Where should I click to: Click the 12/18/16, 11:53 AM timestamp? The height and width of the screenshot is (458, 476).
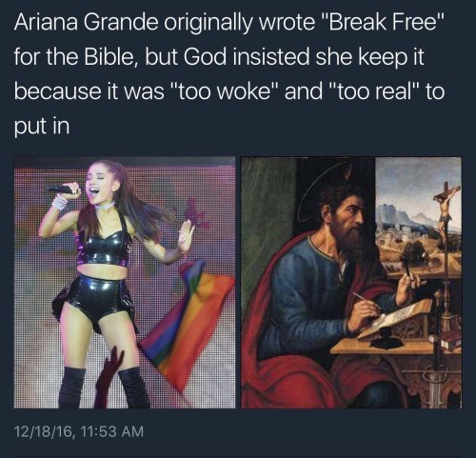coord(79,431)
